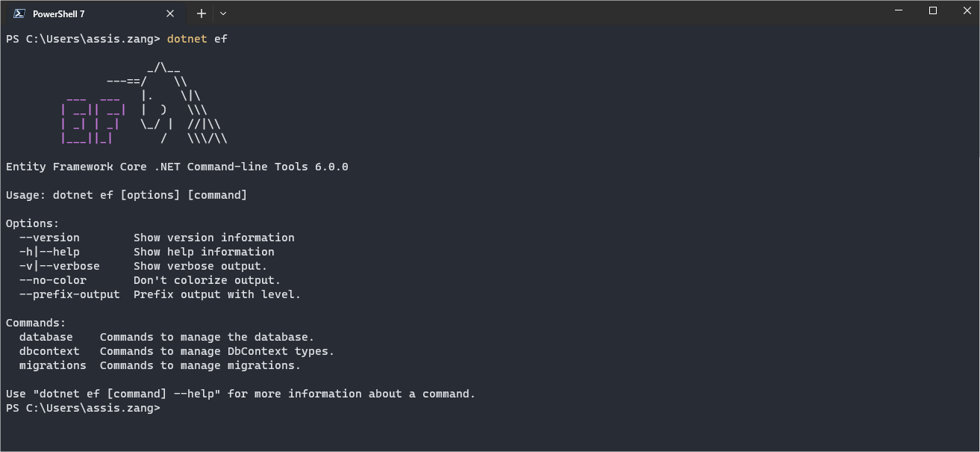
Task: Click the PowerShell icon in the tab
Action: (x=19, y=13)
